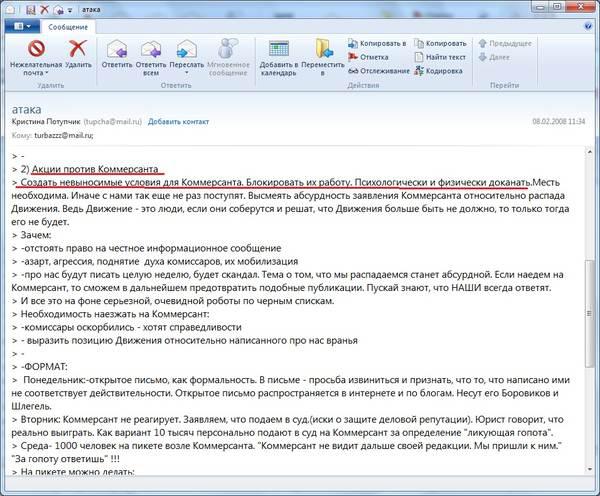The image size is (600, 496).
Task: Select the Сообщение ribbon tab
Action: pyautogui.click(x=68, y=27)
